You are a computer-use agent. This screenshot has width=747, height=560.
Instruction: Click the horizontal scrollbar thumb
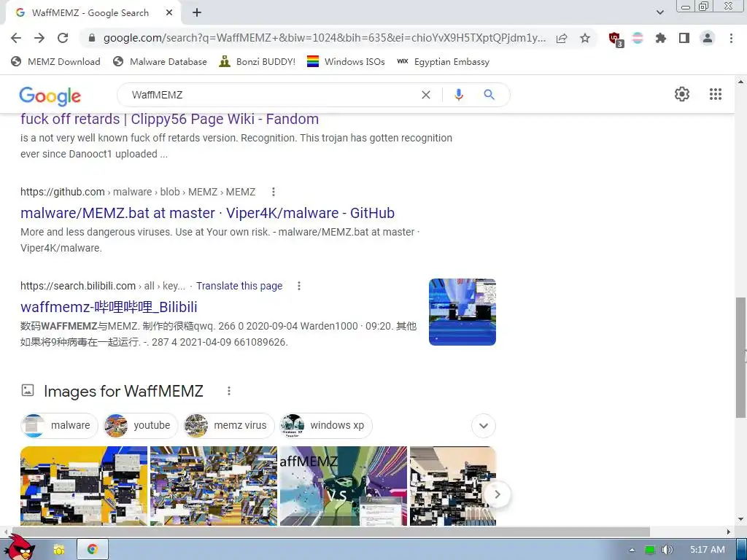tap(330, 532)
